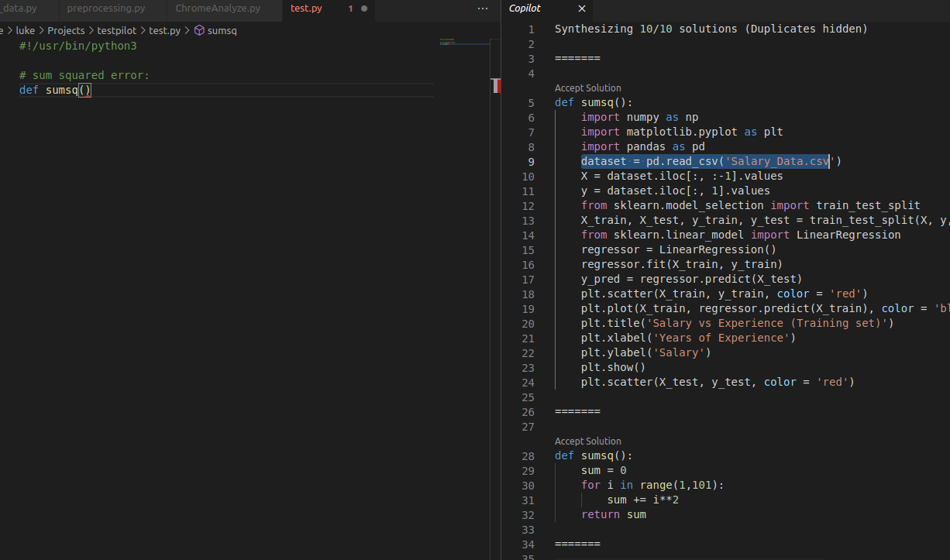950x560 pixels.
Task: Click line number 9 next to the highlighted line
Action: tap(531, 161)
